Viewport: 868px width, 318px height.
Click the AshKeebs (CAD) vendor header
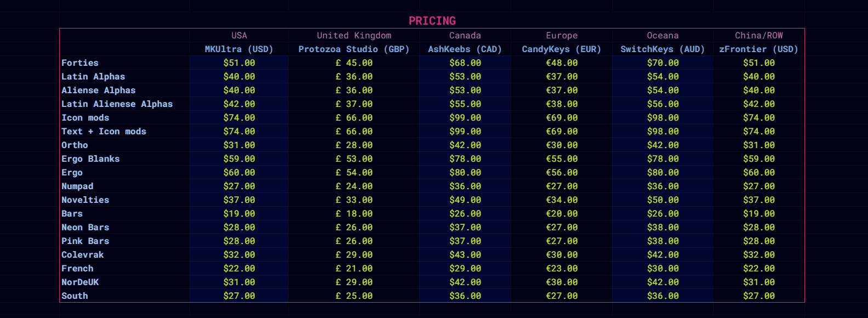(x=465, y=49)
